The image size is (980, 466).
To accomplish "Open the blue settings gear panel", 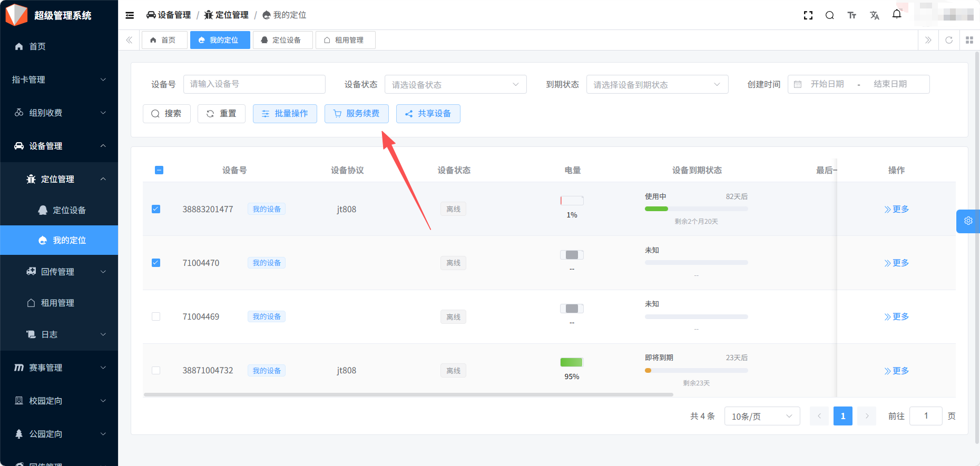I will [x=968, y=221].
